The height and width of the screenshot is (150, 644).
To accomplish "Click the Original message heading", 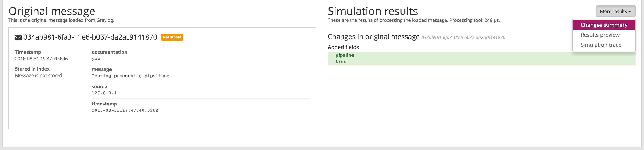I will (52, 11).
